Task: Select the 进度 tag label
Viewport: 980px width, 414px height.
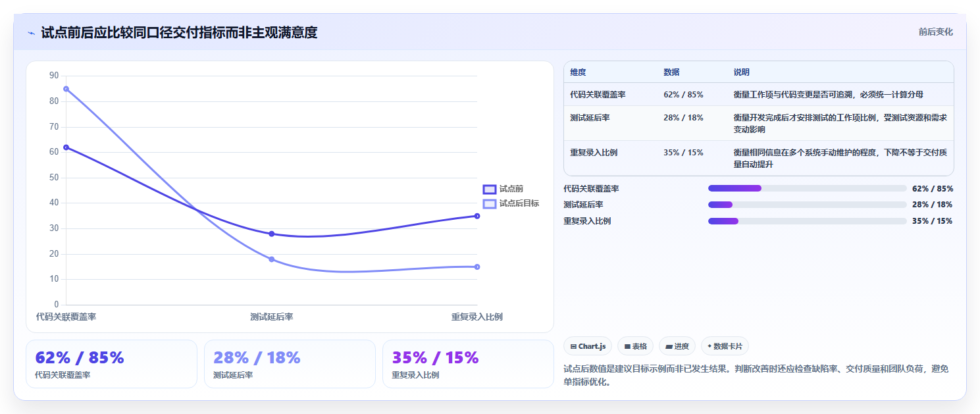Action: [x=682, y=346]
